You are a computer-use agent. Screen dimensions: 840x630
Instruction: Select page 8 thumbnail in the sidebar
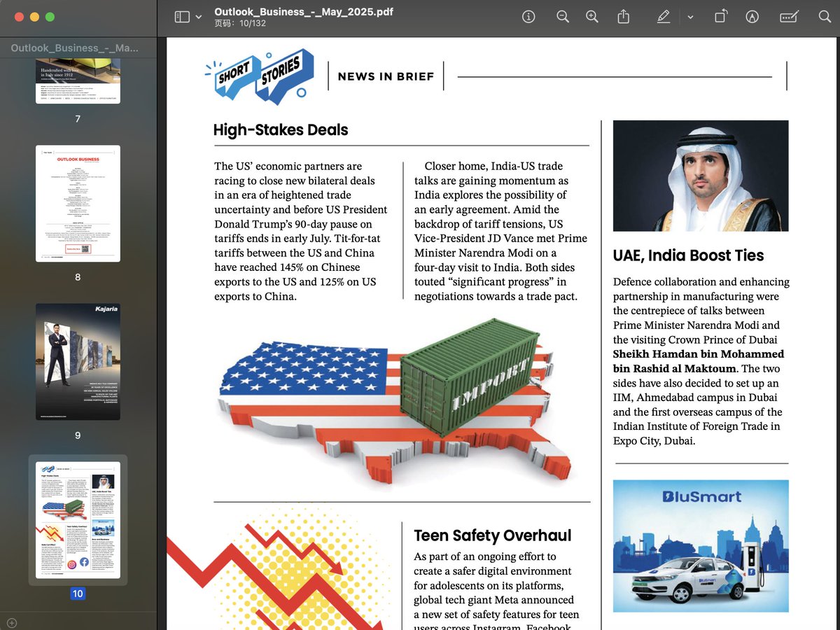click(78, 203)
